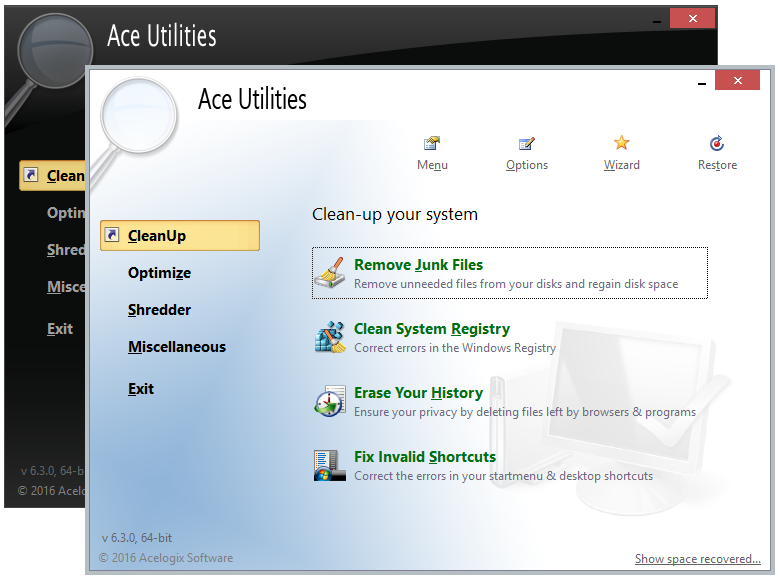Select Optimize in the dark background window
The height and width of the screenshot is (580, 780).
click(66, 212)
